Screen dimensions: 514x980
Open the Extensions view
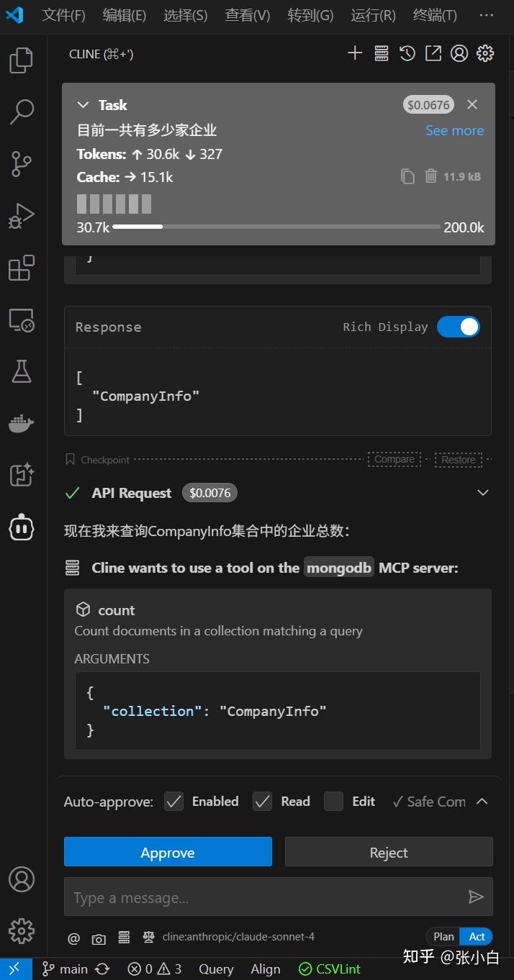pos(22,268)
